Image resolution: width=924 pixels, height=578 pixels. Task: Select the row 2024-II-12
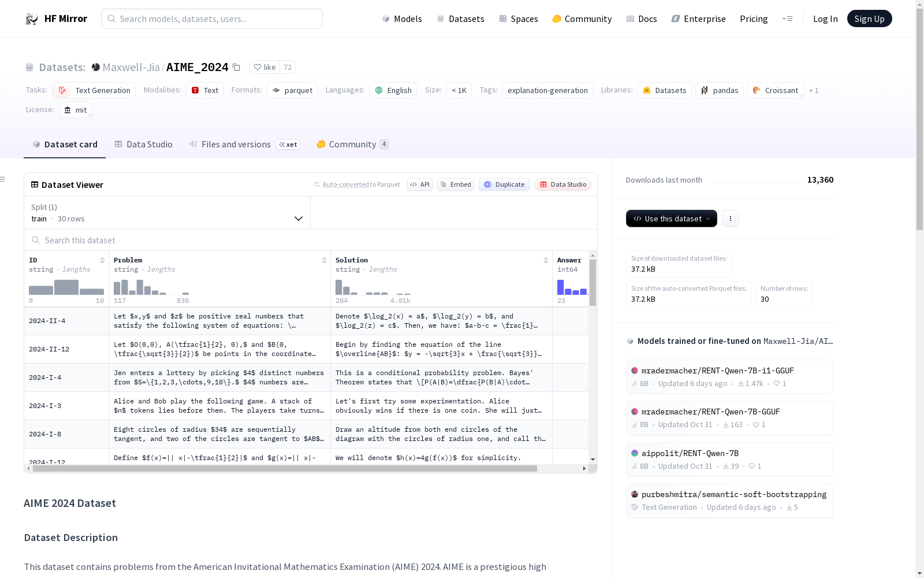(x=306, y=349)
